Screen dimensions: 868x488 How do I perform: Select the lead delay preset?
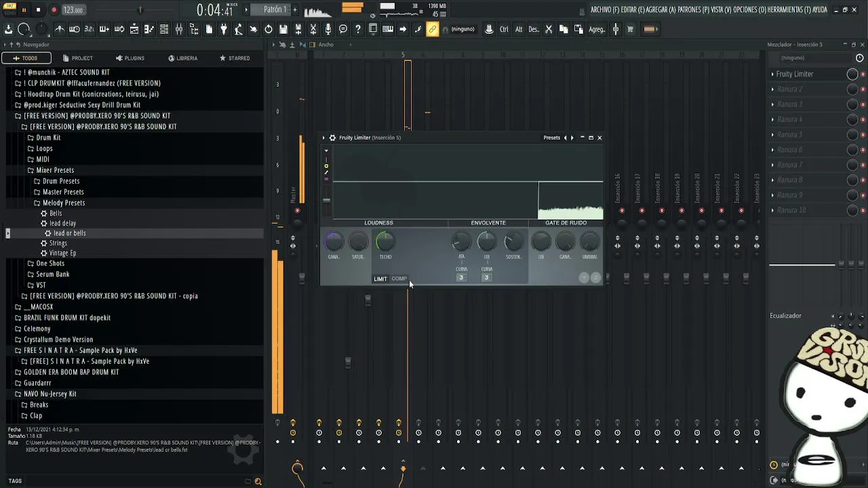click(x=62, y=223)
